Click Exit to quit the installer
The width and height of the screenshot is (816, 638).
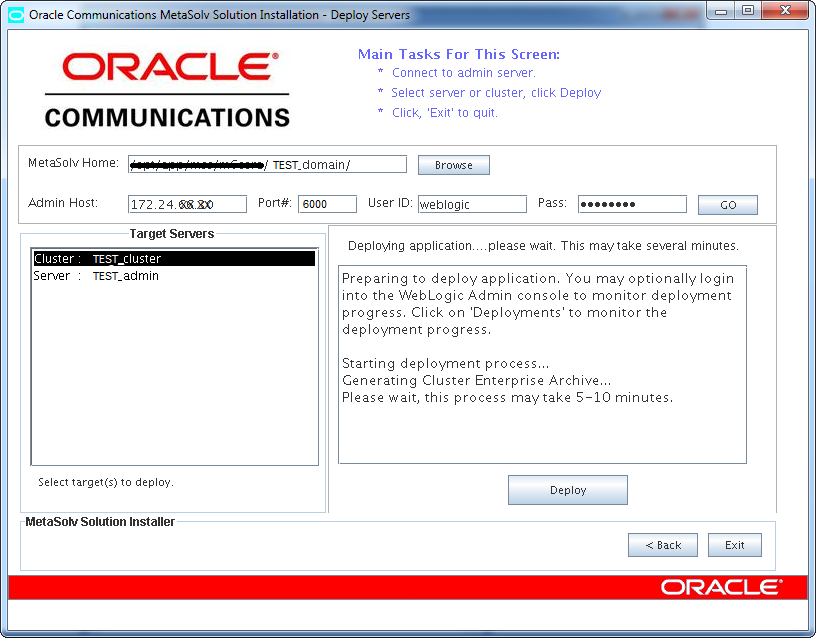[x=734, y=545]
